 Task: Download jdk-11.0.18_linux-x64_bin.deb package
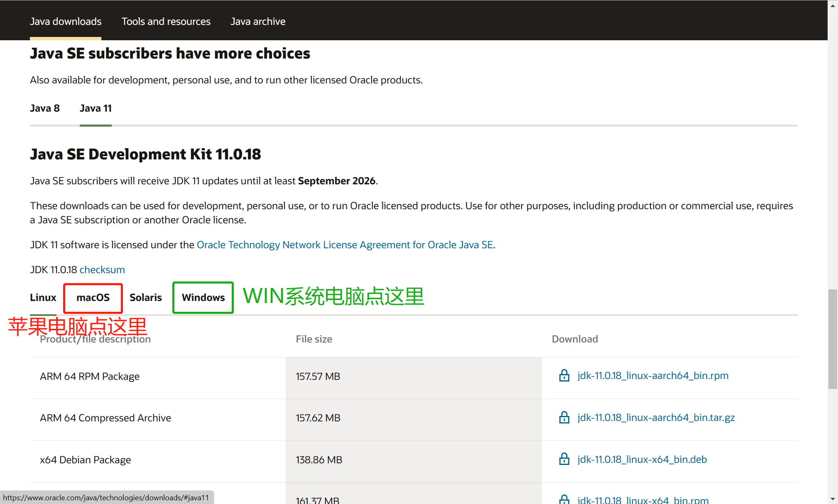point(642,460)
